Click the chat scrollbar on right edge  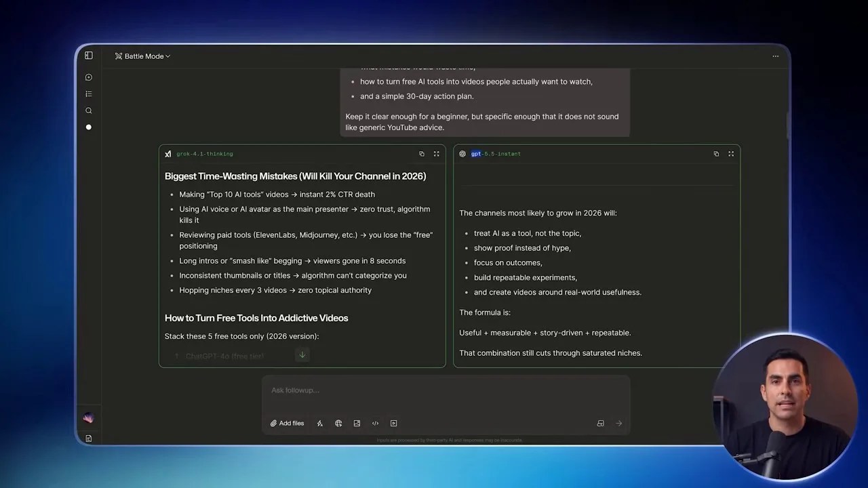[787, 125]
